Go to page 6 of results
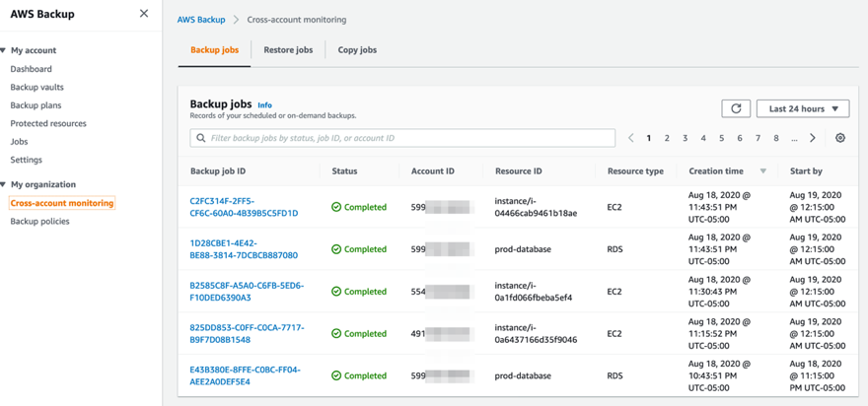The height and width of the screenshot is (406, 868). tap(740, 138)
